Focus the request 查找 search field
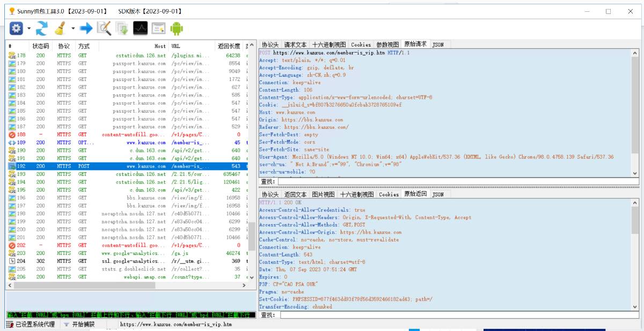The image size is (644, 331). 458,182
